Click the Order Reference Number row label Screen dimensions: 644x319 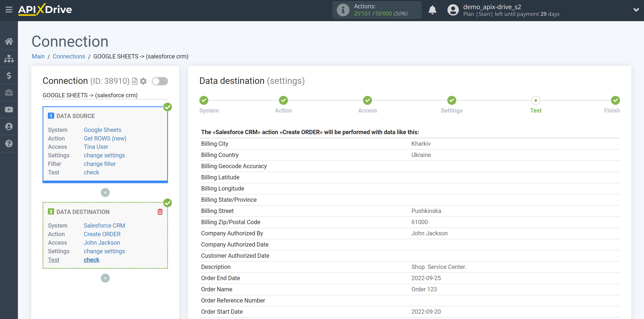pos(233,300)
